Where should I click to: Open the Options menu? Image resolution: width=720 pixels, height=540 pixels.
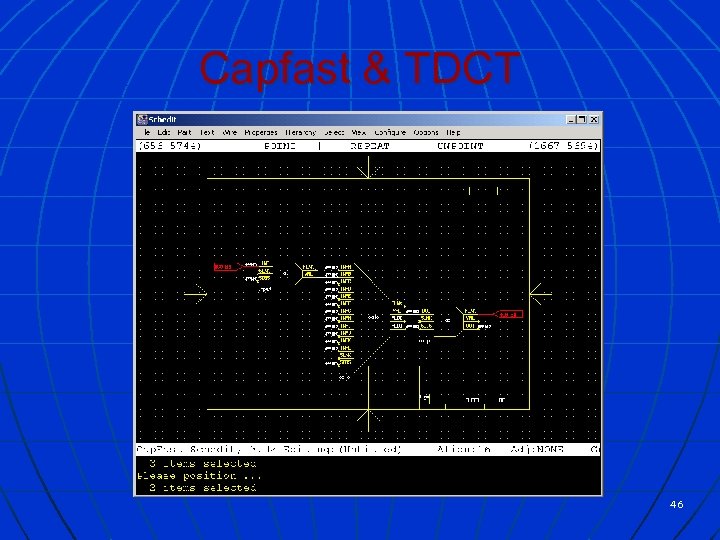[426, 132]
